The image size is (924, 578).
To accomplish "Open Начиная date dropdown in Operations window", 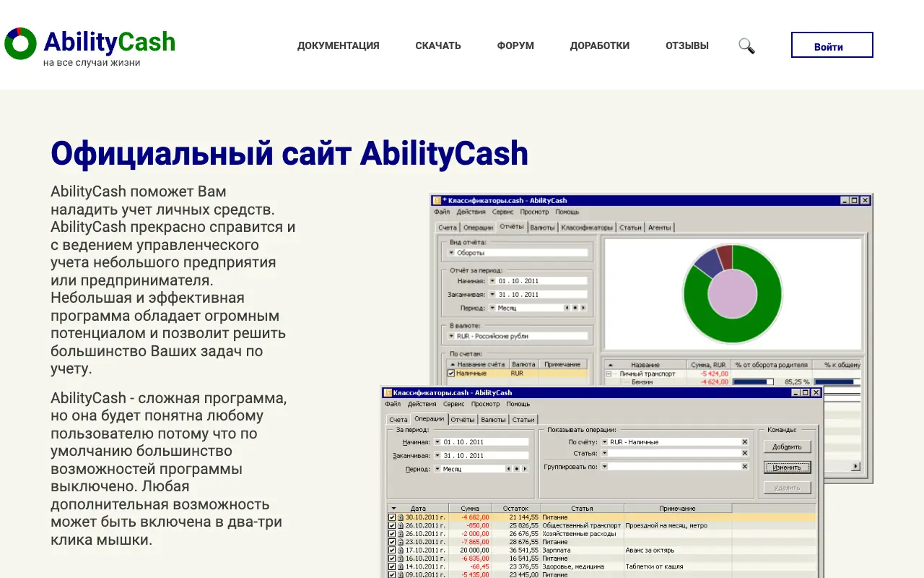I will point(437,441).
